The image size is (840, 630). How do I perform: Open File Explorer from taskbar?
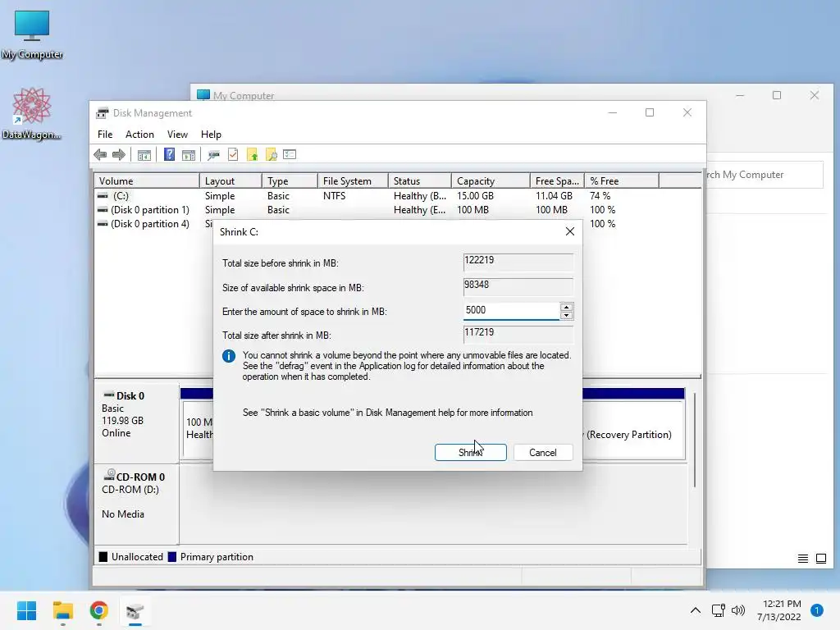tap(62, 610)
